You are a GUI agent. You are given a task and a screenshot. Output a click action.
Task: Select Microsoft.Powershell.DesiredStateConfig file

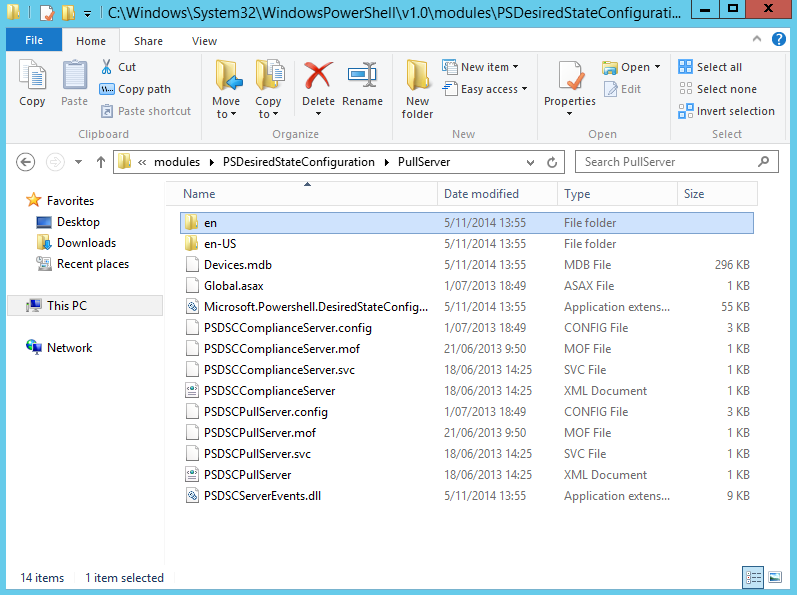(x=467, y=307)
